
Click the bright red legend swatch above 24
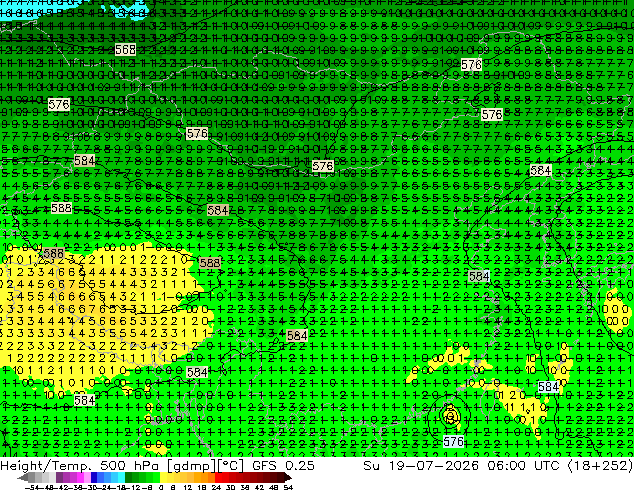[218, 477]
